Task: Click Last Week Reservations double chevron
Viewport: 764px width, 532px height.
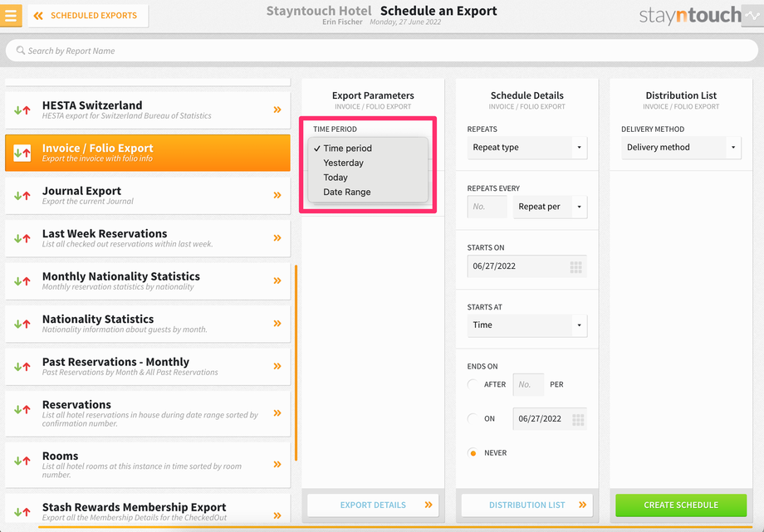Action: tap(277, 237)
